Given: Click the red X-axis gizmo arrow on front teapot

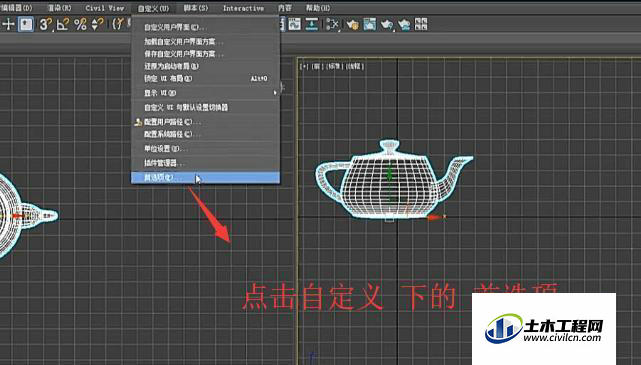Looking at the screenshot, I should [x=435, y=217].
